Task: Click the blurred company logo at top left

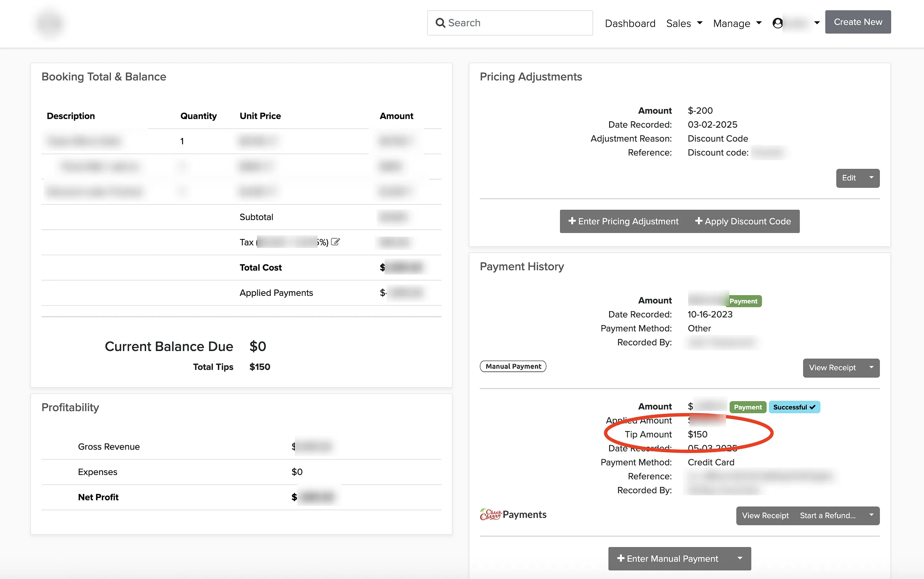Action: 50,24
